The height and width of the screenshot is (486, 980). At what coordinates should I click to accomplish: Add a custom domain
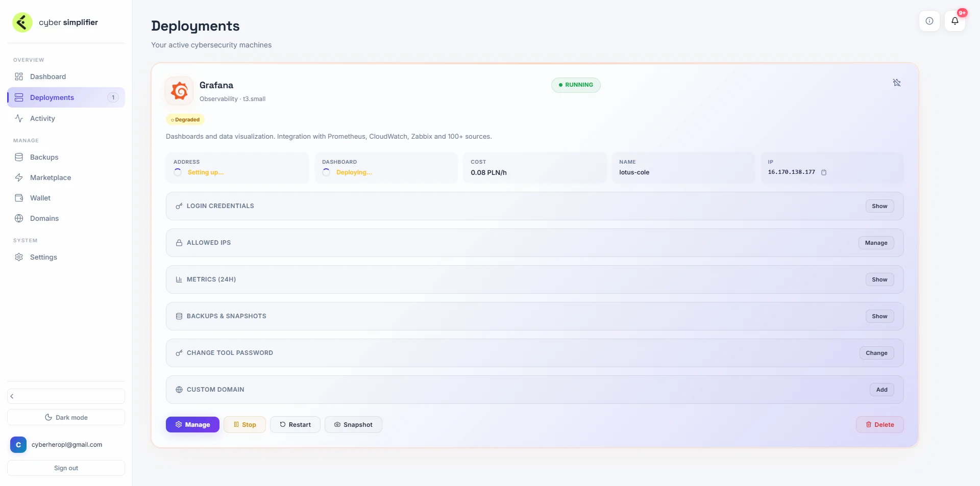pos(881,390)
